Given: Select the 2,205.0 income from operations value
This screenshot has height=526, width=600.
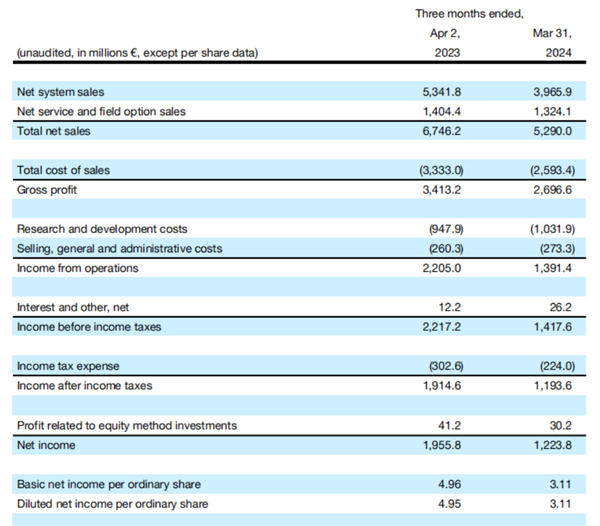Looking at the screenshot, I should click(442, 268).
